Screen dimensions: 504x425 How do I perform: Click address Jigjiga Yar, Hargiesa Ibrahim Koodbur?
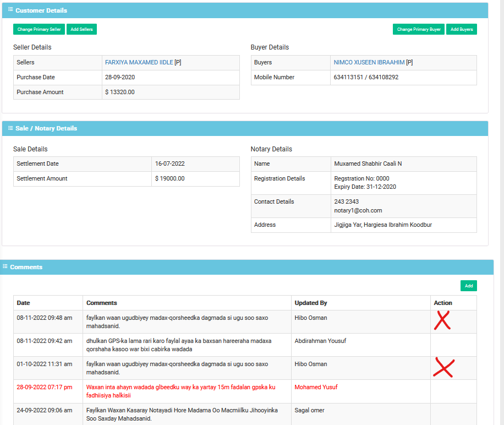click(383, 225)
